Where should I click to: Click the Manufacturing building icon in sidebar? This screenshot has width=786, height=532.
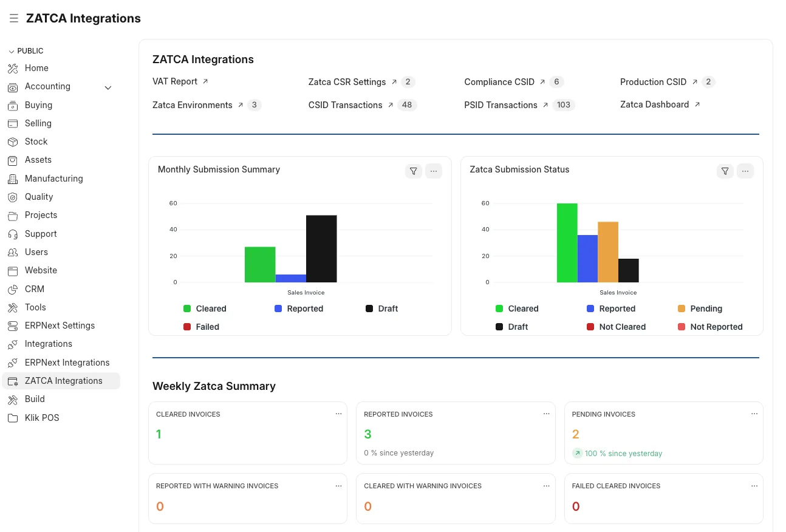pos(13,179)
